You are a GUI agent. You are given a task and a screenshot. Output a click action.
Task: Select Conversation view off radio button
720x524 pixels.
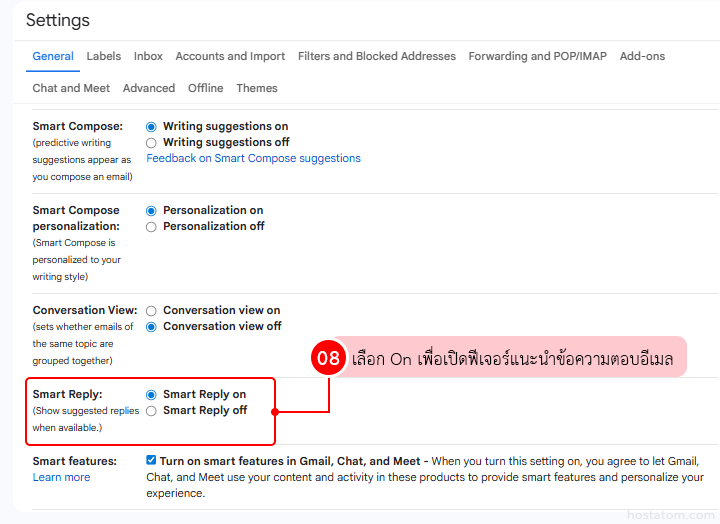point(151,327)
